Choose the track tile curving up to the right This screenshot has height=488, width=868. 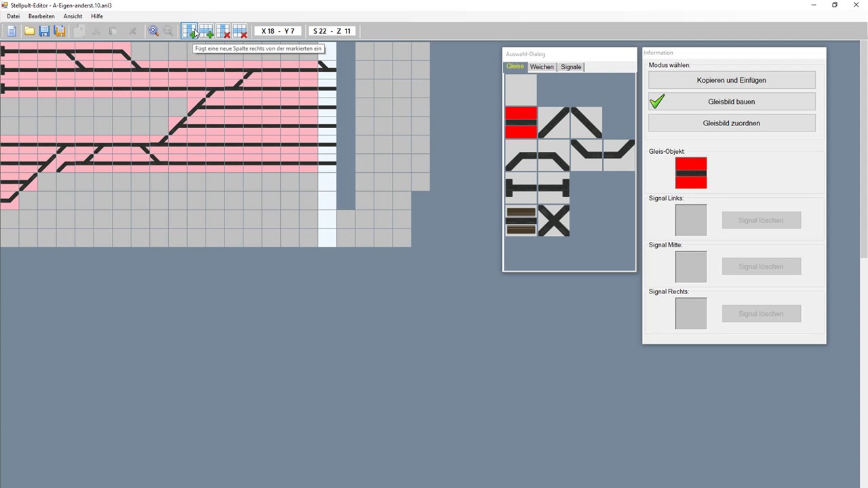point(521,155)
